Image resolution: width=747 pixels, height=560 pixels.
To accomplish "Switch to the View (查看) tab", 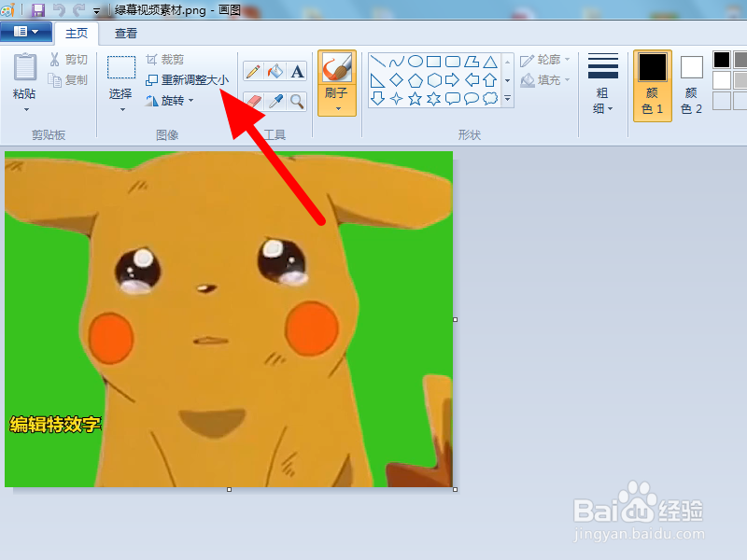I will point(126,34).
